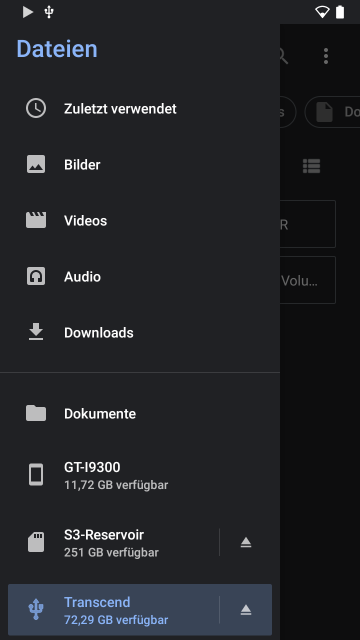Select GT-I9300 internal storage
360x640 pixels.
pyautogui.click(x=140, y=475)
